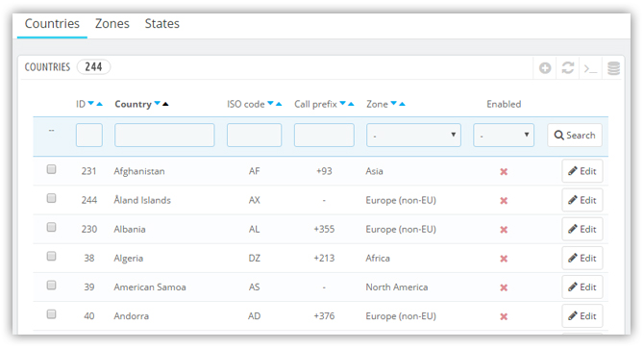Edit the American Samoa entry
Image resolution: width=644 pixels, height=349 pixels.
pos(582,287)
